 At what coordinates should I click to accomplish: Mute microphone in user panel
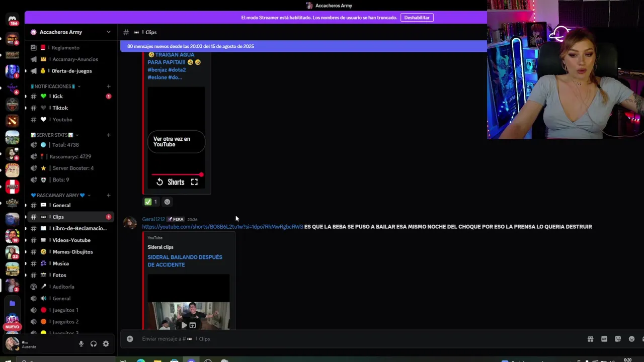81,344
